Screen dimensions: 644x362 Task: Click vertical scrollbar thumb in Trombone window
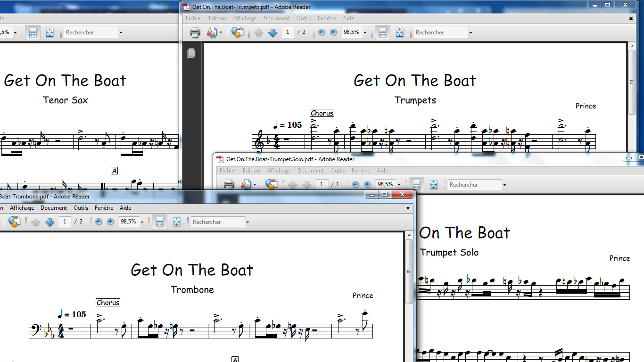409,271
